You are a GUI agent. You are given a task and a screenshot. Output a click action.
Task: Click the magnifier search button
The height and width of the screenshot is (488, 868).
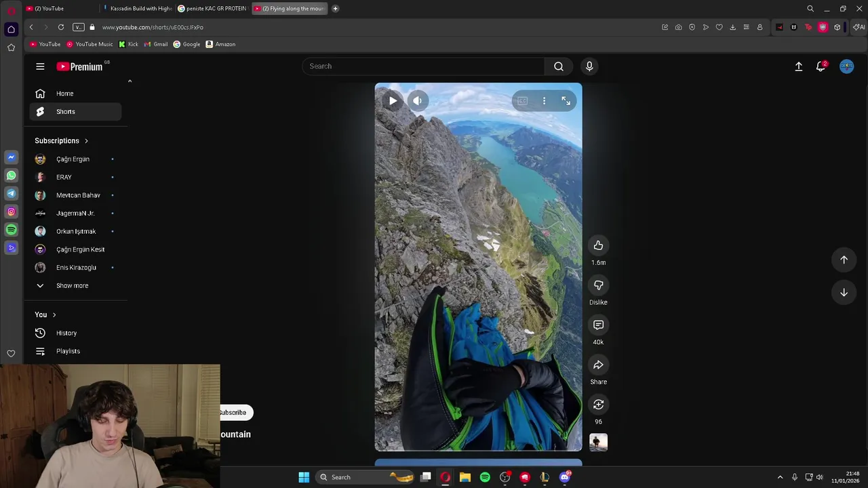coord(559,66)
